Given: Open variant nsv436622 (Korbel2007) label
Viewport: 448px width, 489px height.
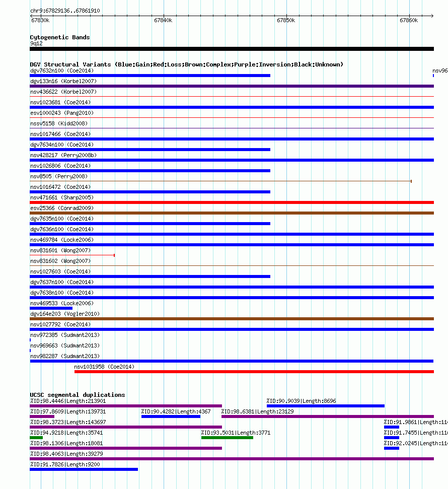Looking at the screenshot, I should [x=63, y=92].
